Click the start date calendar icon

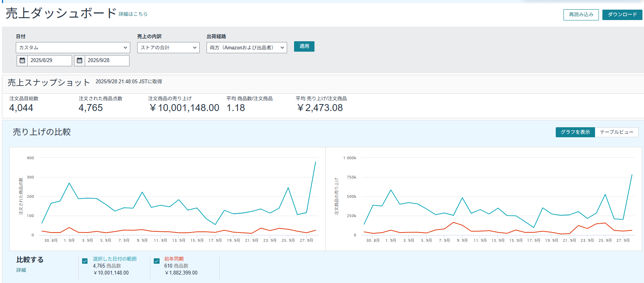[22, 61]
